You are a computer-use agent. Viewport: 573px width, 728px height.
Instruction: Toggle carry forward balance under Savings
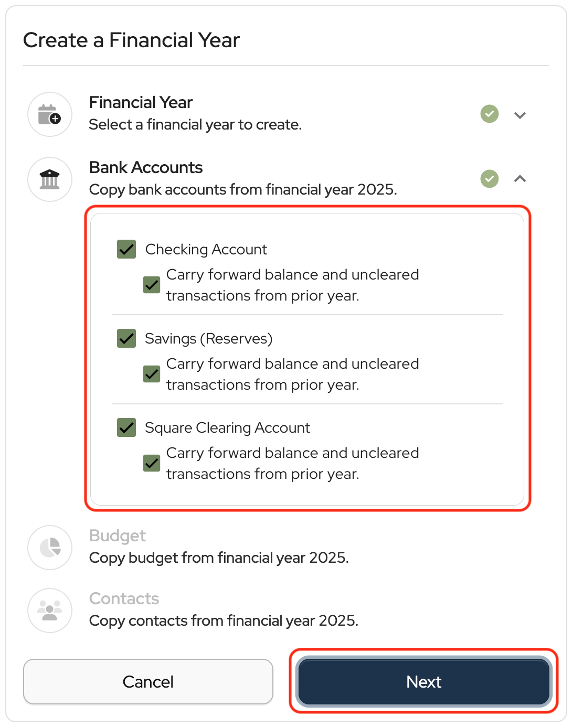[x=152, y=374]
